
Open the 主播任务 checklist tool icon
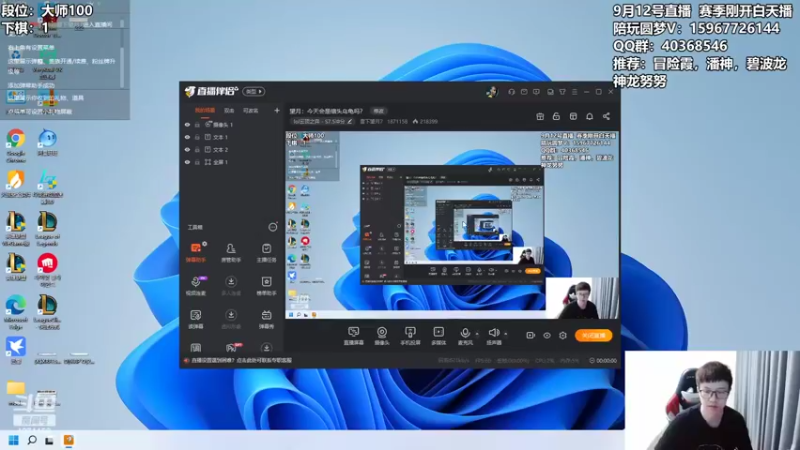(266, 252)
